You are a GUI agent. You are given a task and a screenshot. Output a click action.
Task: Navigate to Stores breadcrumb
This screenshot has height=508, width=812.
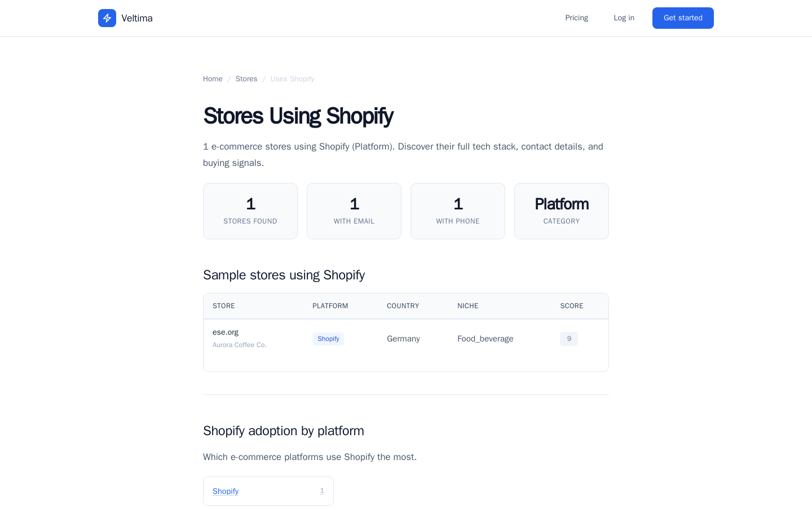click(246, 79)
